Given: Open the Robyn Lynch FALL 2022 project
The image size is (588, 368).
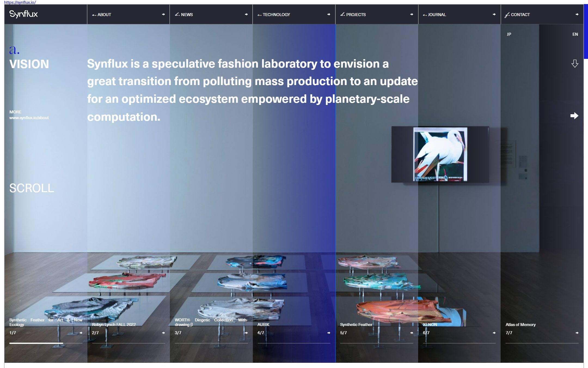Looking at the screenshot, I should (x=114, y=324).
